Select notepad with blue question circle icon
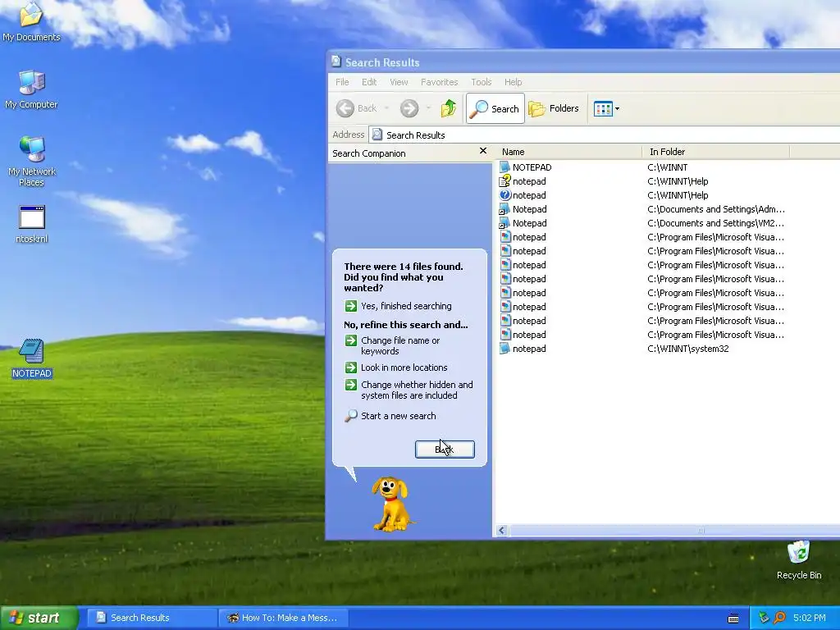840x630 pixels. click(523, 195)
